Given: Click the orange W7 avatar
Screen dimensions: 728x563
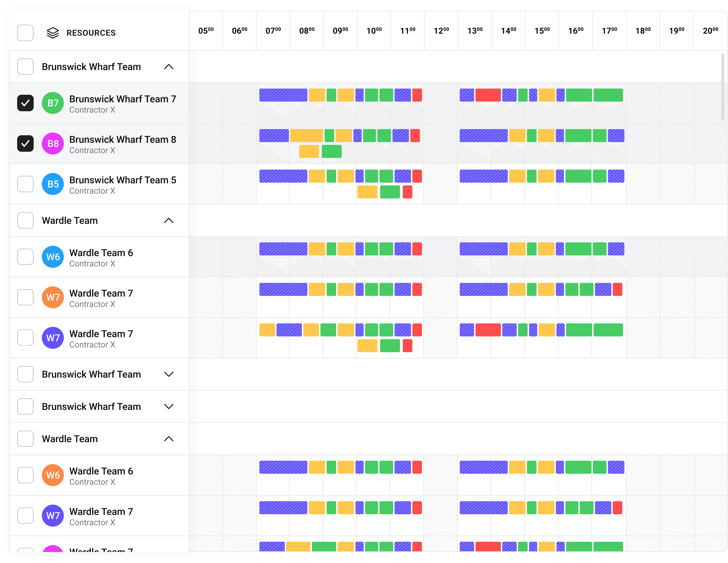Looking at the screenshot, I should tap(53, 297).
